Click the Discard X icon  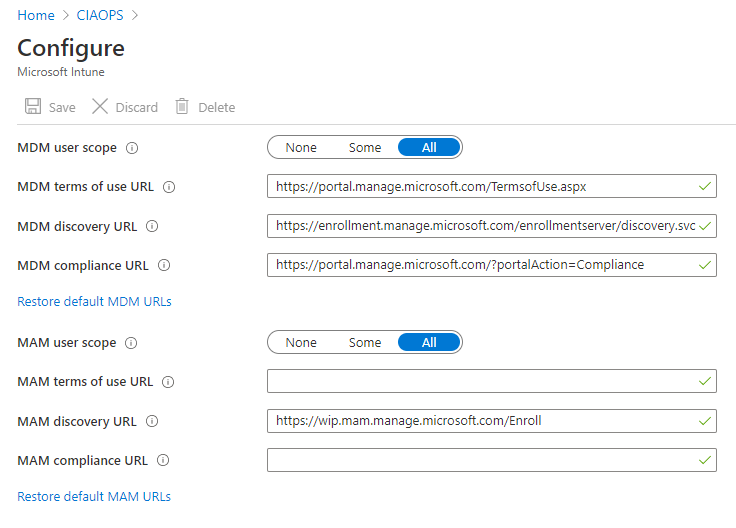(100, 107)
